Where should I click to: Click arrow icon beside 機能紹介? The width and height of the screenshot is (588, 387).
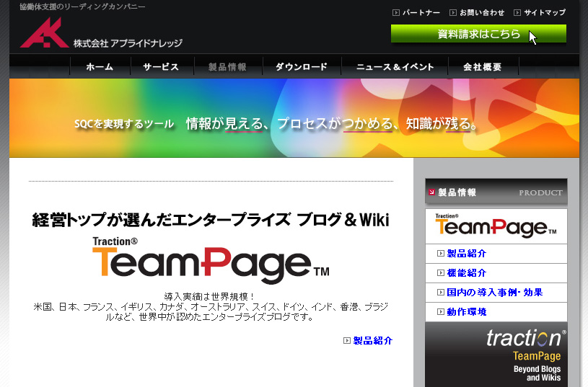coord(441,273)
